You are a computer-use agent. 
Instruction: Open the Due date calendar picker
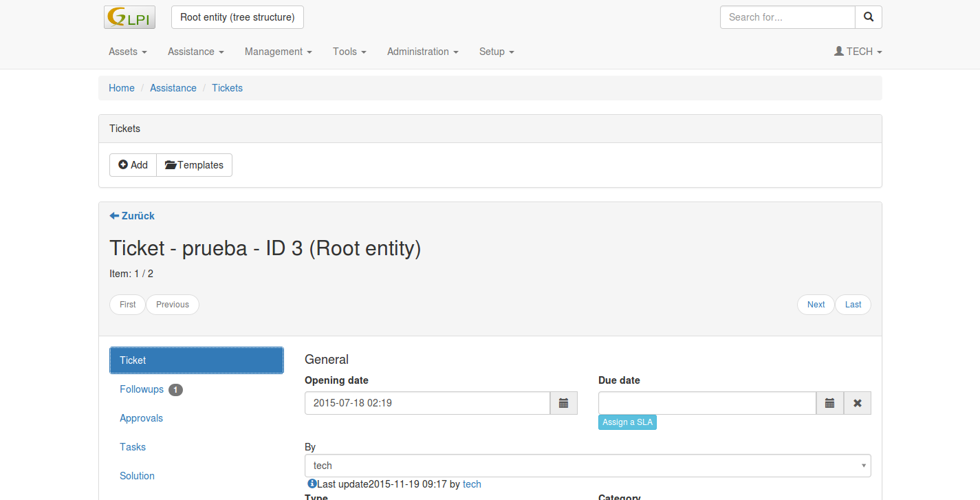click(829, 403)
